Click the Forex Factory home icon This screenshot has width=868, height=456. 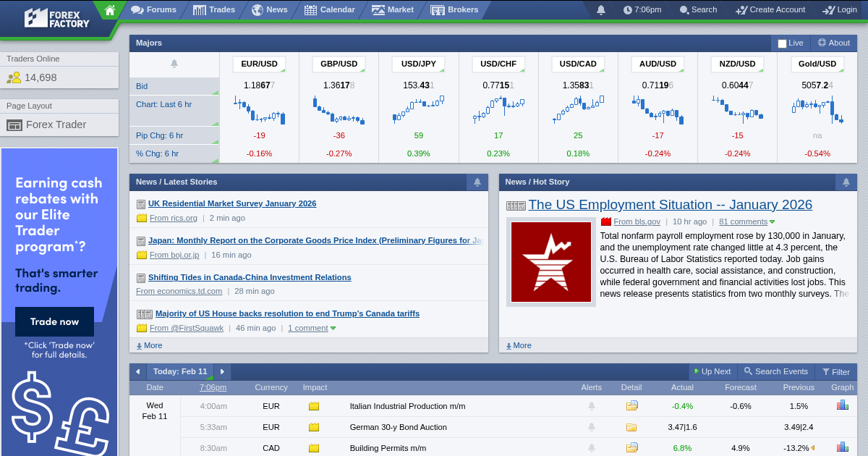pyautogui.click(x=109, y=10)
